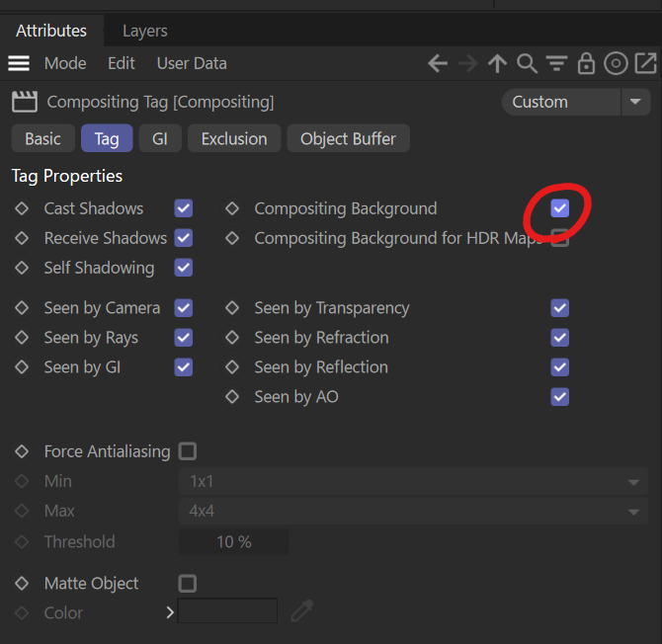Click the back arrow navigation icon
This screenshot has width=662, height=644.
click(438, 64)
